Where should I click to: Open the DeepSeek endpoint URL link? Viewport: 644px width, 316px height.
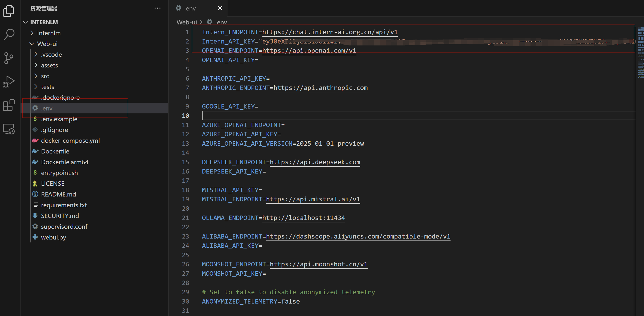315,162
